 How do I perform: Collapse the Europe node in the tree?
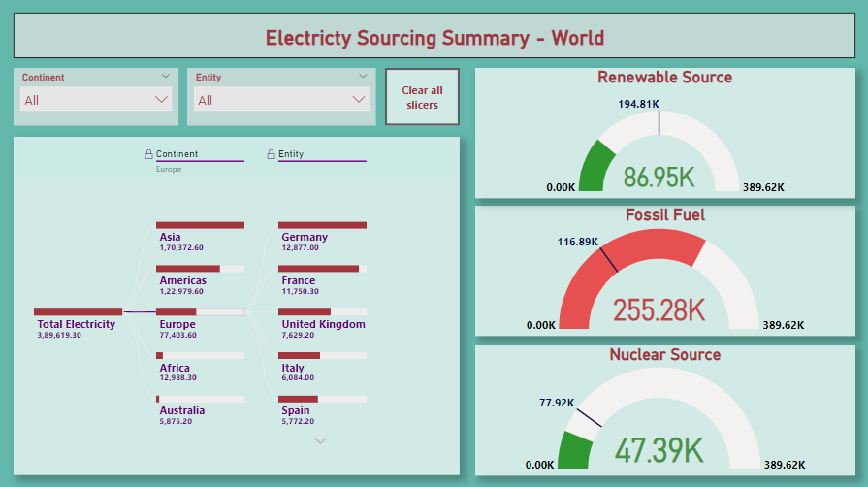click(x=200, y=312)
